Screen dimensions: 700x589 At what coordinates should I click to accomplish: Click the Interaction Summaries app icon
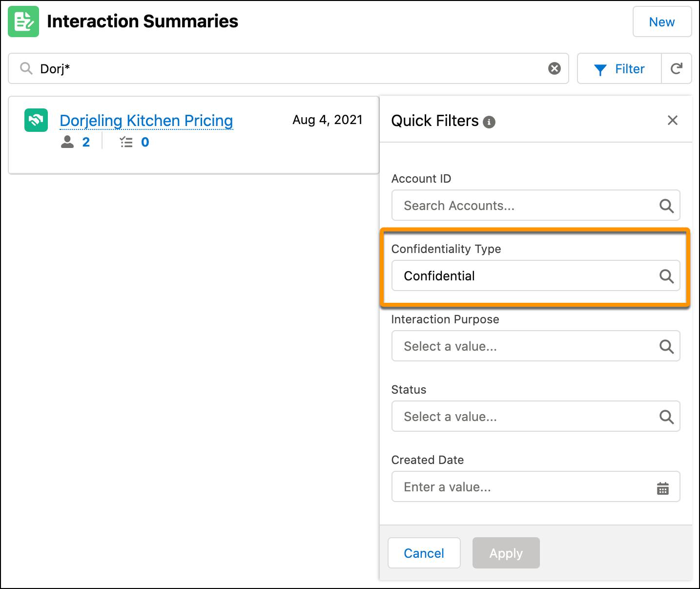click(23, 21)
